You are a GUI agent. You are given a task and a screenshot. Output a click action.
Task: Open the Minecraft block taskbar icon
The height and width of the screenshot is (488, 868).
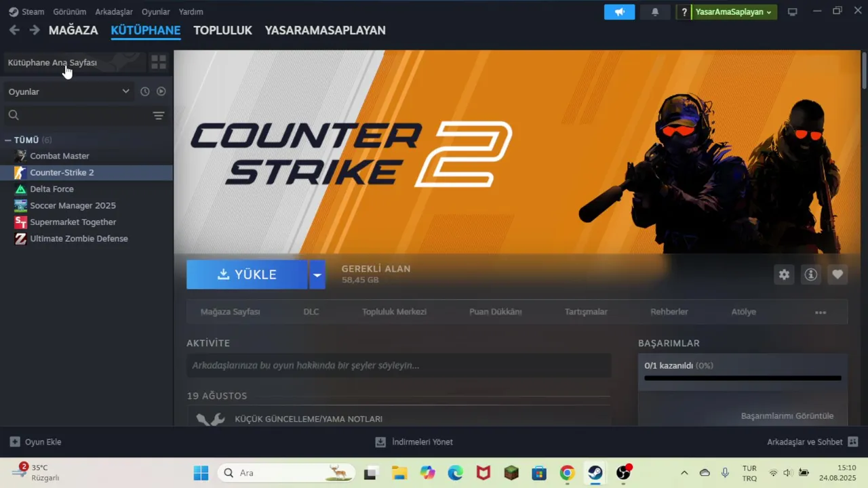click(x=511, y=472)
